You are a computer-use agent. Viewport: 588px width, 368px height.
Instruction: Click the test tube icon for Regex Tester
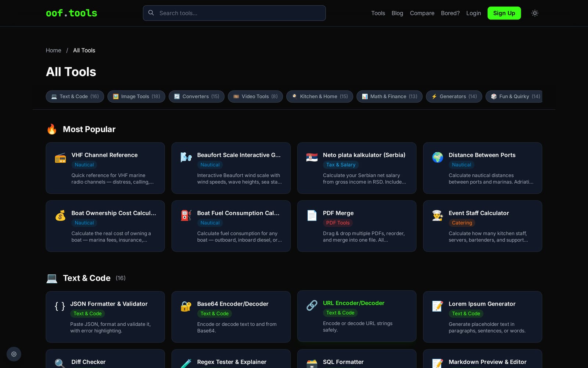(x=186, y=364)
